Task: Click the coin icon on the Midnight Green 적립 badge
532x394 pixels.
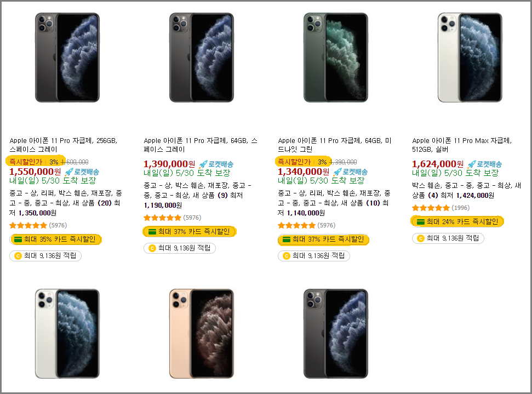Action: click(287, 256)
